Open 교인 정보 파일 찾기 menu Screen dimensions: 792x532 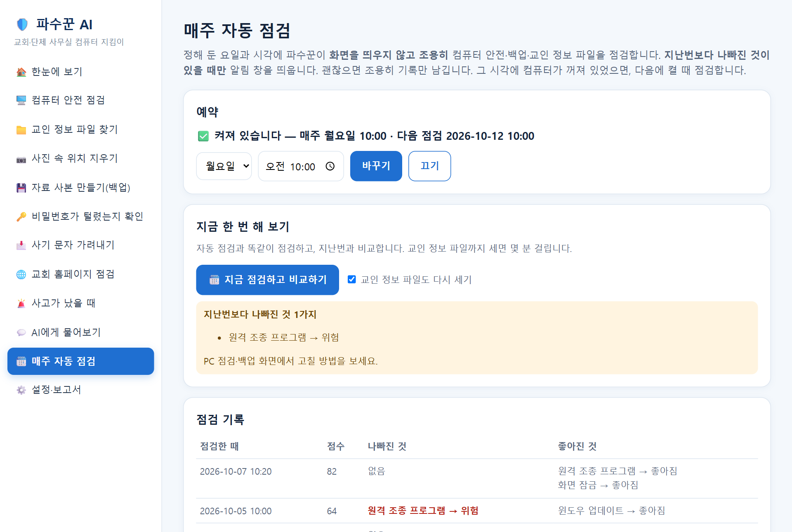point(80,129)
